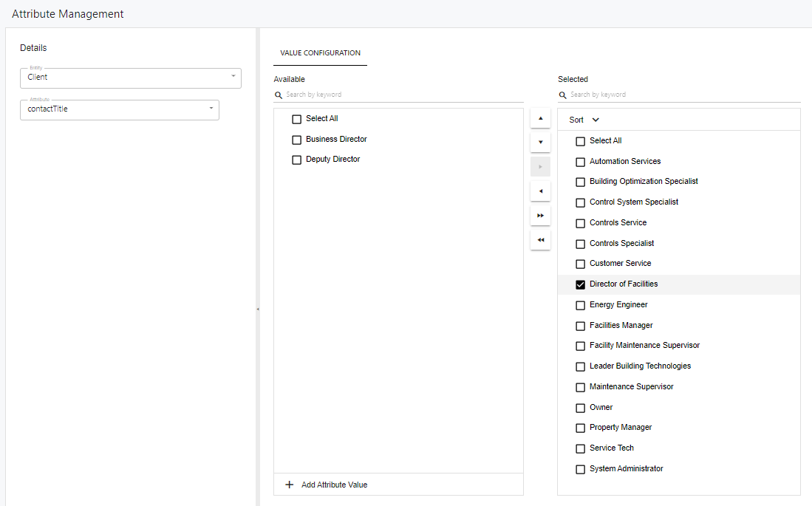Click the move up arrow button
Screen dimensions: 812x506
click(540, 118)
